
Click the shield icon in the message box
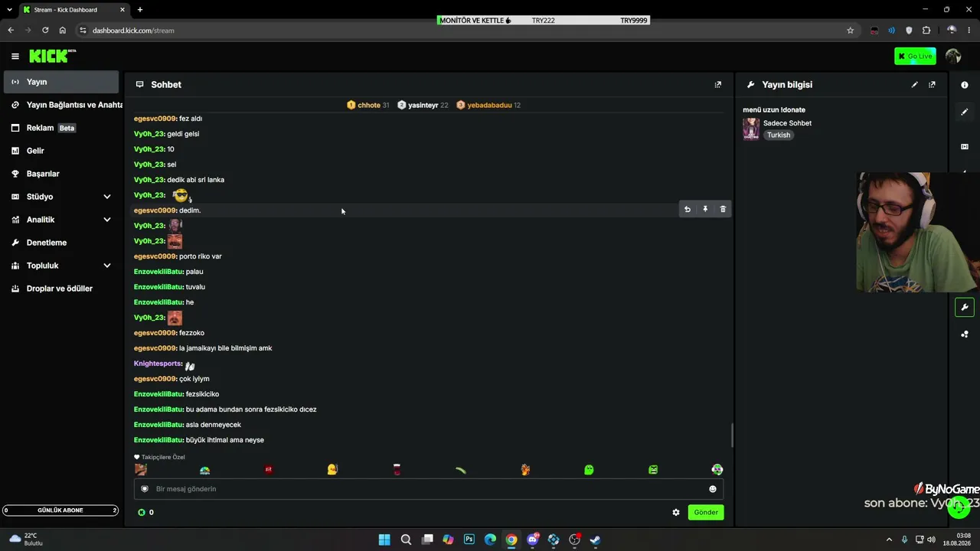click(x=145, y=489)
